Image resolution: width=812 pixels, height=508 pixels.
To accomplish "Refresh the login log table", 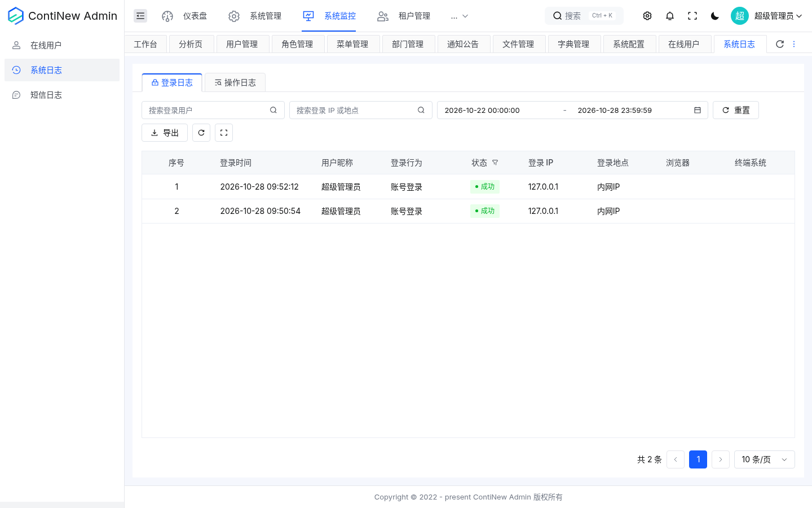I will point(201,133).
